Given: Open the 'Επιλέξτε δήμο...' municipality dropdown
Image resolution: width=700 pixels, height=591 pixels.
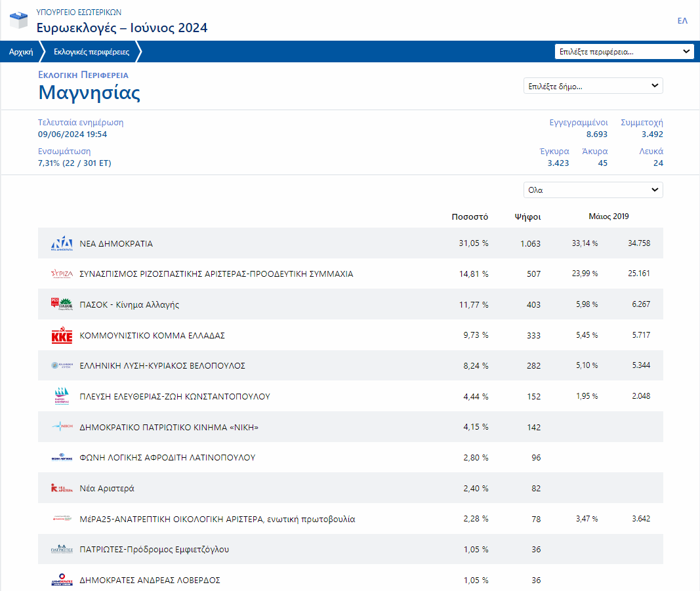Looking at the screenshot, I should pyautogui.click(x=593, y=86).
